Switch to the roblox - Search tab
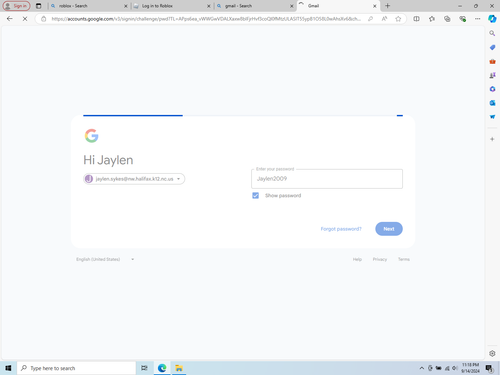The image size is (500, 375). tap(87, 6)
